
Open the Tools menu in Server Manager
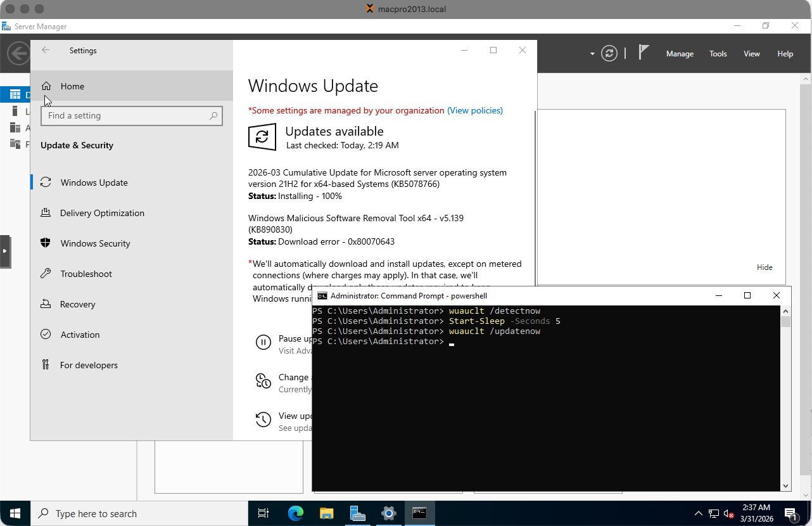718,54
